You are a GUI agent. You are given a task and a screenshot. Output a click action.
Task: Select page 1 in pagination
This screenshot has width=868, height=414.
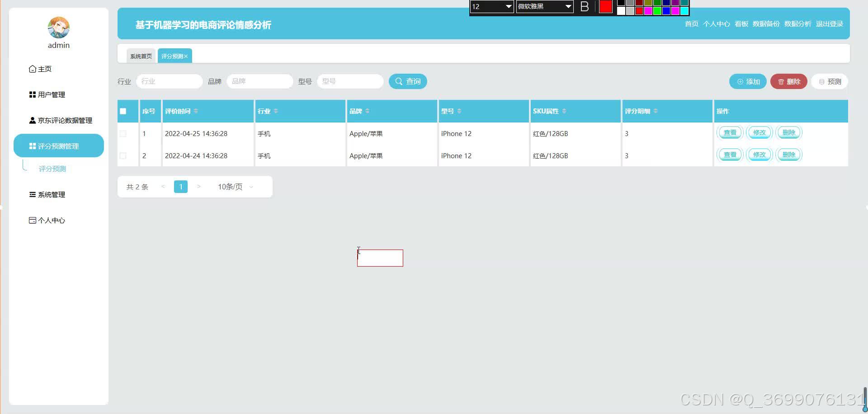pyautogui.click(x=181, y=187)
